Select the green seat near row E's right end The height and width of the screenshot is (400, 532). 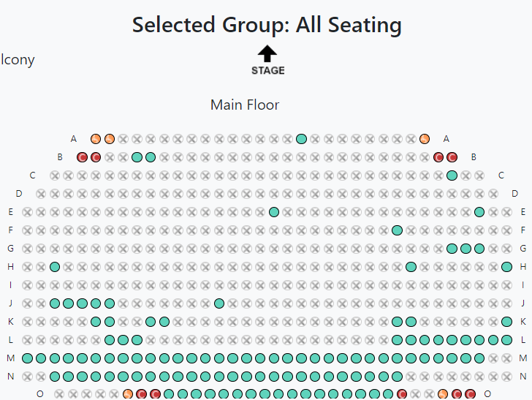479,212
